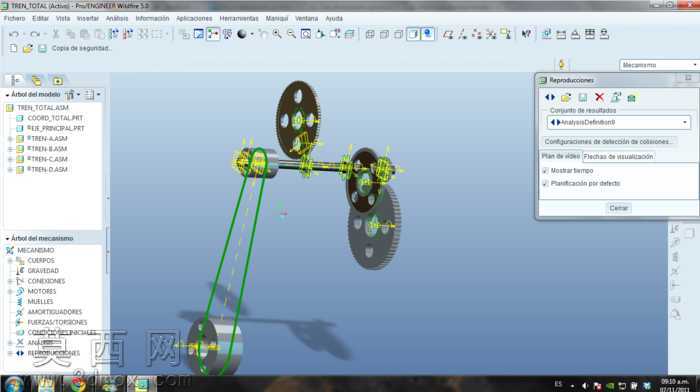Click the Windows Start button

[14, 384]
